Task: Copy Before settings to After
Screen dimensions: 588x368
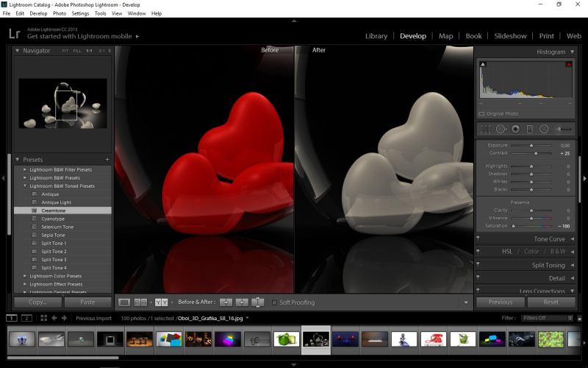Action: pos(226,302)
